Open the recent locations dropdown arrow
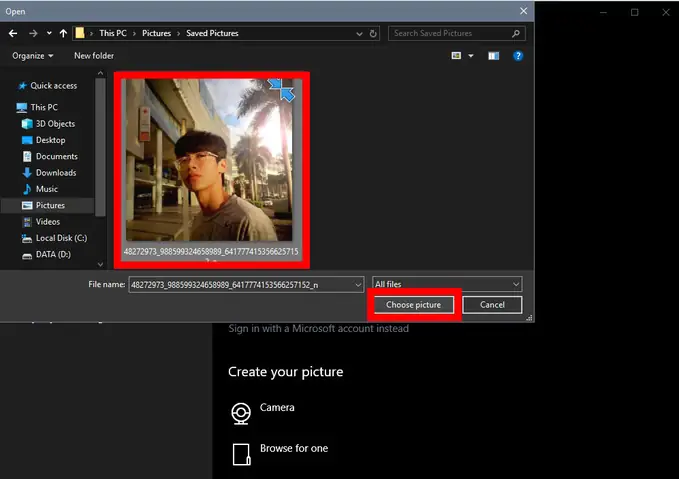Screen dimensions: 679x479 (49, 33)
